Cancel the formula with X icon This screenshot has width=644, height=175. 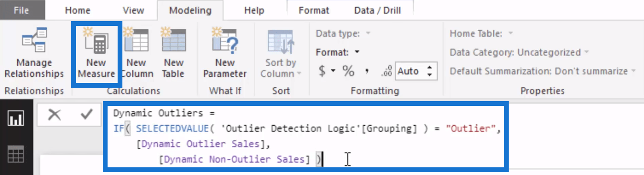pyautogui.click(x=55, y=115)
